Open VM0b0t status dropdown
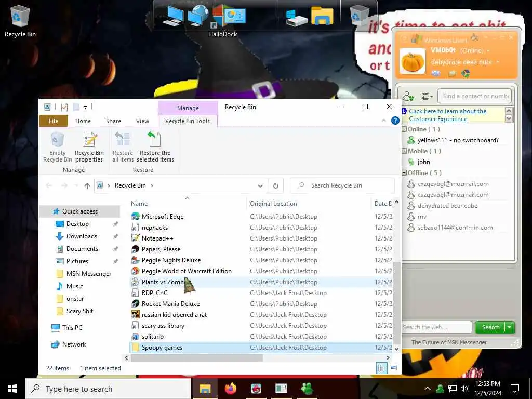The height and width of the screenshot is (399, 532). point(488,50)
